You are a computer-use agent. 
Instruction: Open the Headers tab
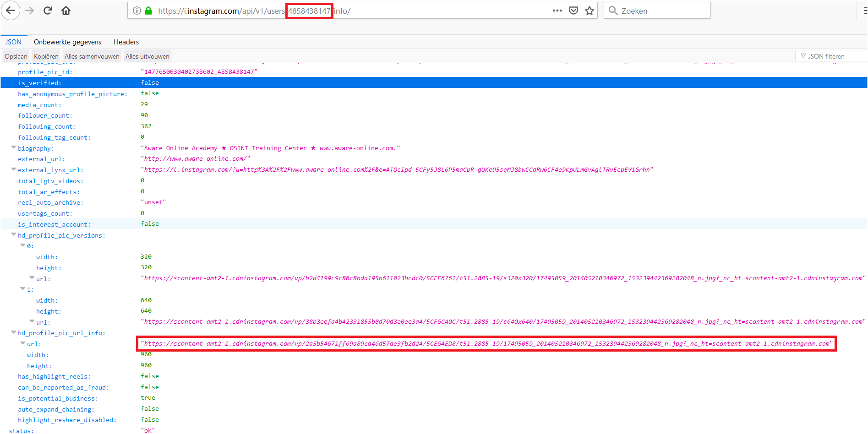[x=126, y=42]
